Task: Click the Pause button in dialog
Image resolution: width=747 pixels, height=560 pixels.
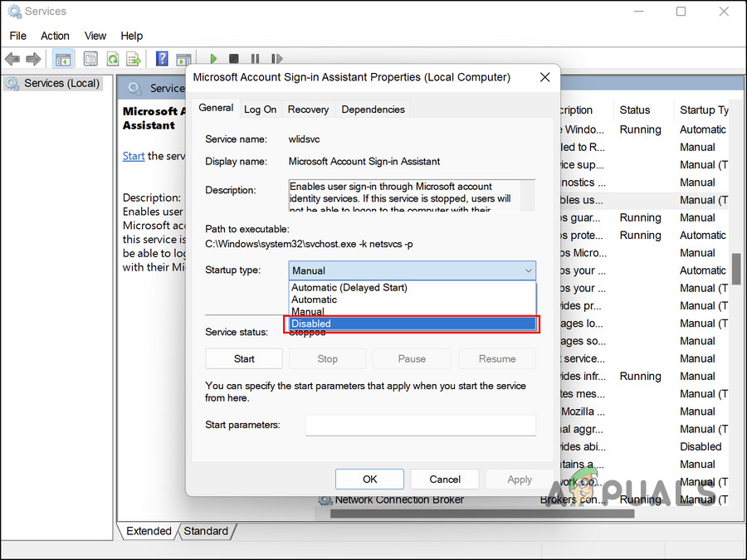Action: click(412, 359)
